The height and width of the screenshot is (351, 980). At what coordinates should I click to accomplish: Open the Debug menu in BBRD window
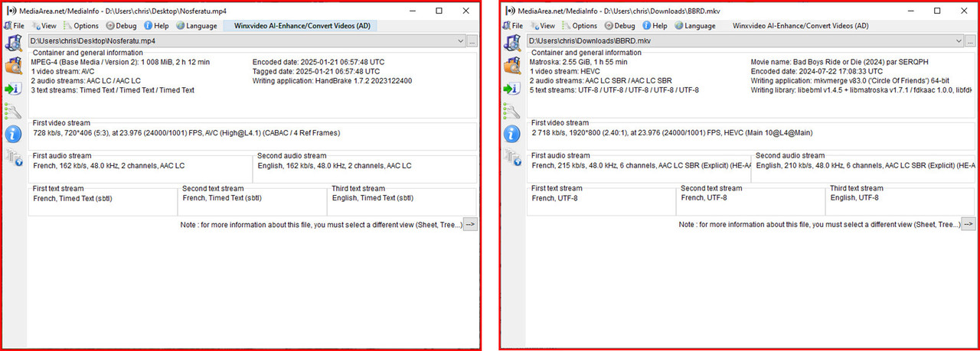pos(619,25)
